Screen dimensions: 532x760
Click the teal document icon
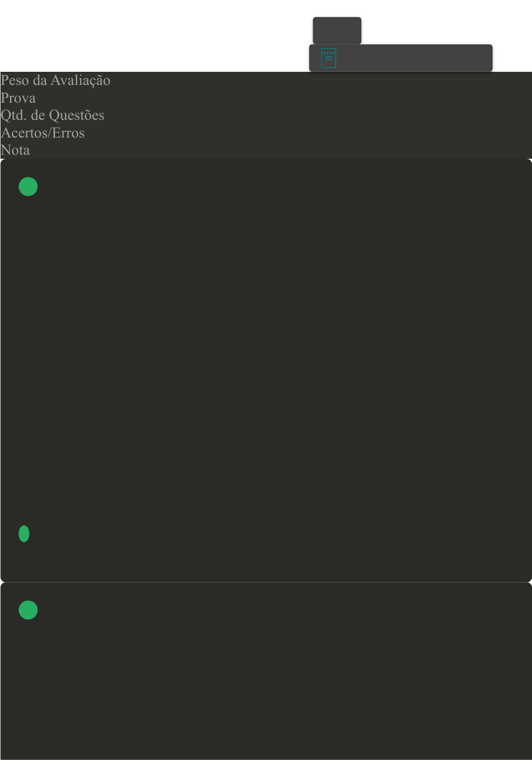[328, 58]
